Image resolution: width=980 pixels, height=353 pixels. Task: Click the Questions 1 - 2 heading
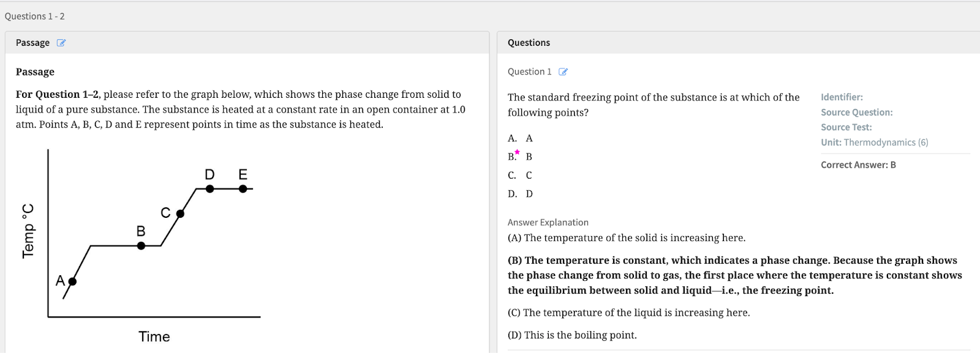point(34,17)
